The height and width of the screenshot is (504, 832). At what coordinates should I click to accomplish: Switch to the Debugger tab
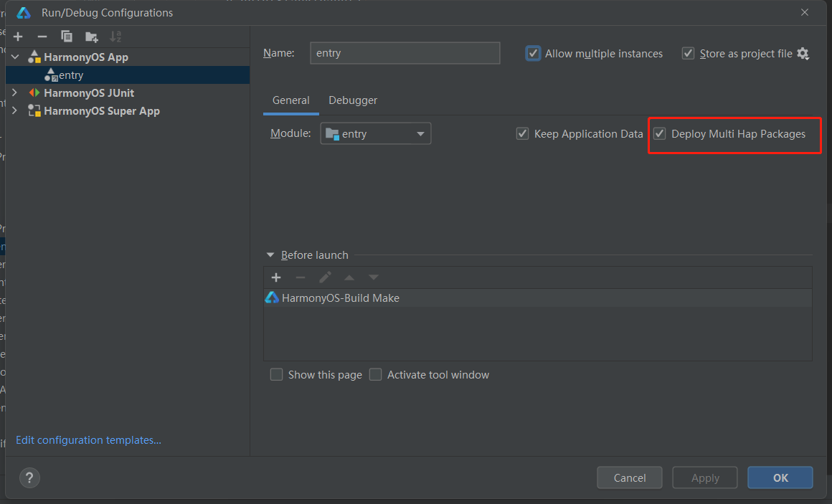click(x=353, y=100)
